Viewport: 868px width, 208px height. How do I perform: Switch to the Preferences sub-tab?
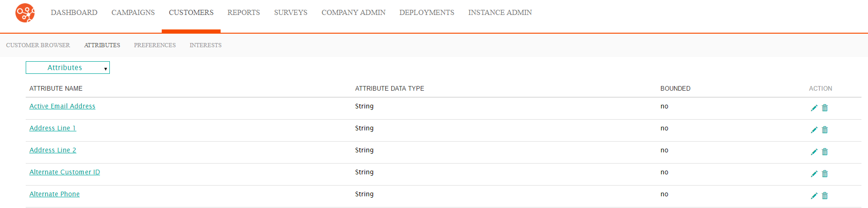coord(155,45)
